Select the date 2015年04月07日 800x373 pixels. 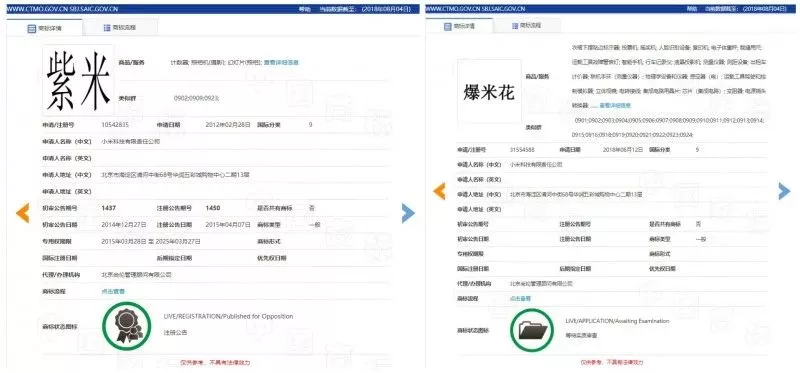pos(228,225)
